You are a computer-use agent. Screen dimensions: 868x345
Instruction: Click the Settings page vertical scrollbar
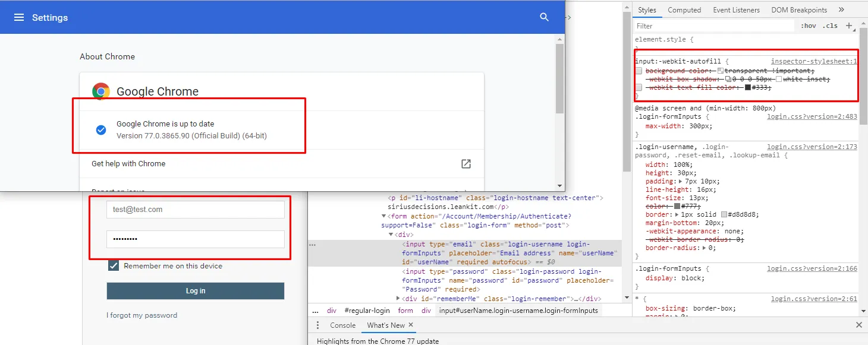pos(559,79)
